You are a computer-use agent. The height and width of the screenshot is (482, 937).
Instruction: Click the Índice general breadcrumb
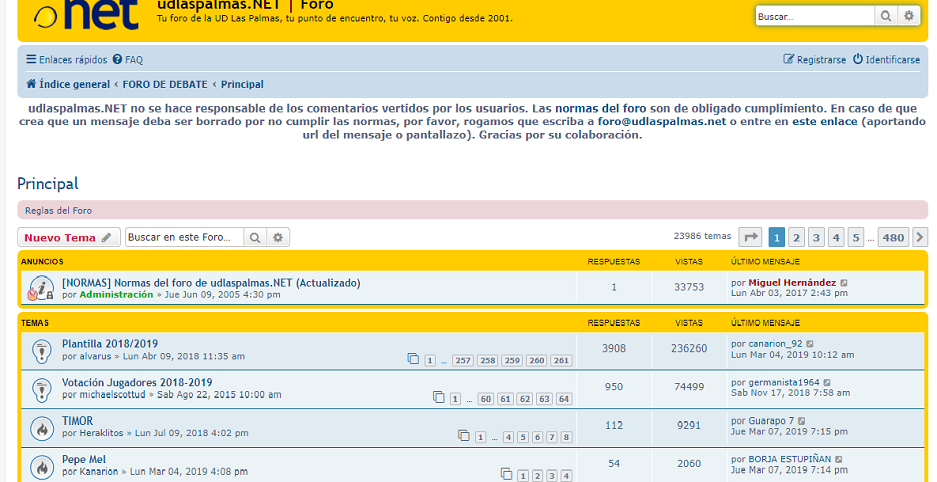68,85
